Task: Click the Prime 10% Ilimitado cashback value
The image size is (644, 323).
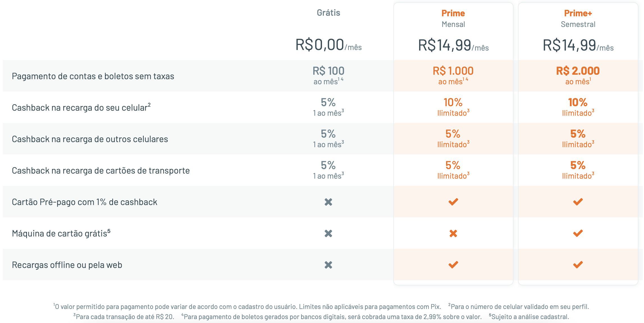Action: point(453,107)
